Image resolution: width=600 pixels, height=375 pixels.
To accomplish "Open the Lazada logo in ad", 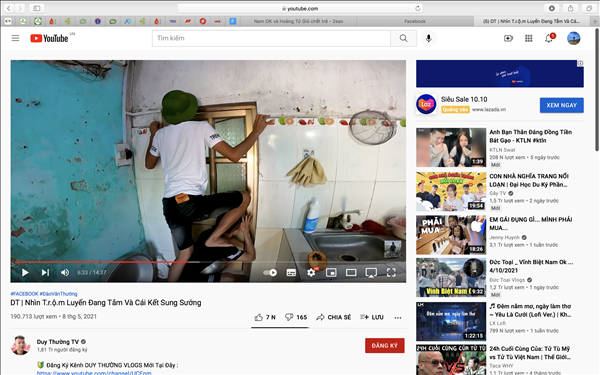I will coord(426,104).
